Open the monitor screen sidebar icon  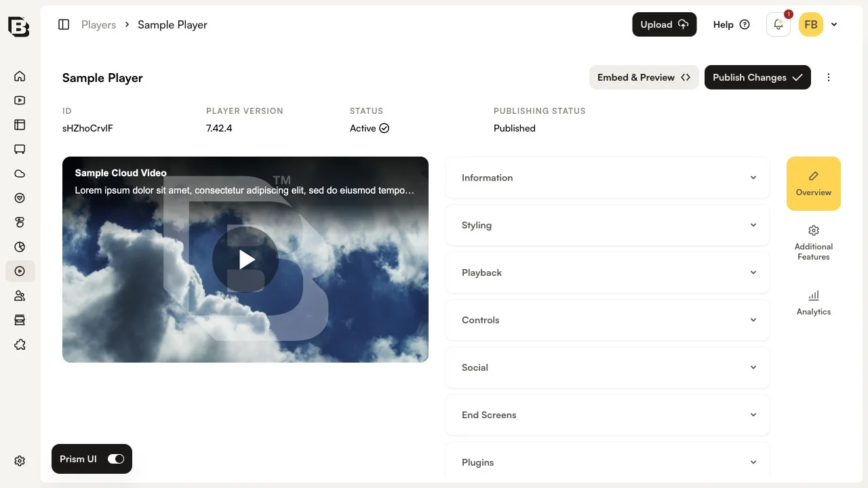(20, 149)
